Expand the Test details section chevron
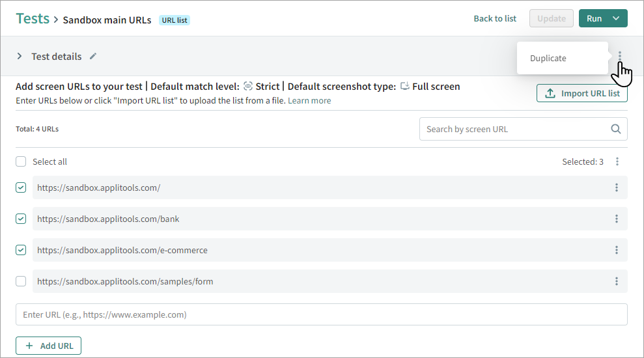This screenshot has width=644, height=358. [x=20, y=57]
